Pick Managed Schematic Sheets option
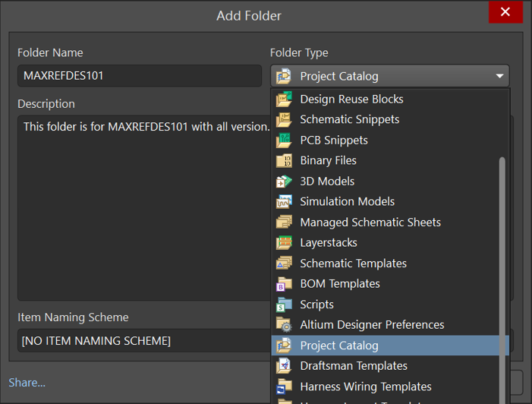The height and width of the screenshot is (404, 532). pos(386,223)
